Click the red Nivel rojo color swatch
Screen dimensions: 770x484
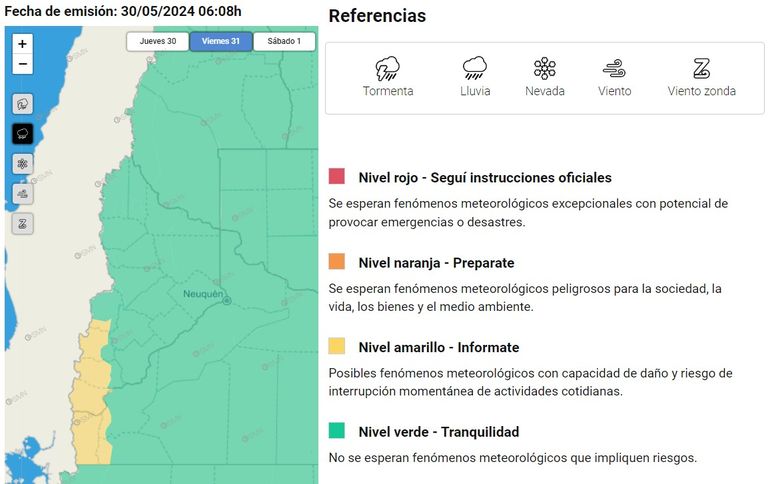[x=337, y=177]
